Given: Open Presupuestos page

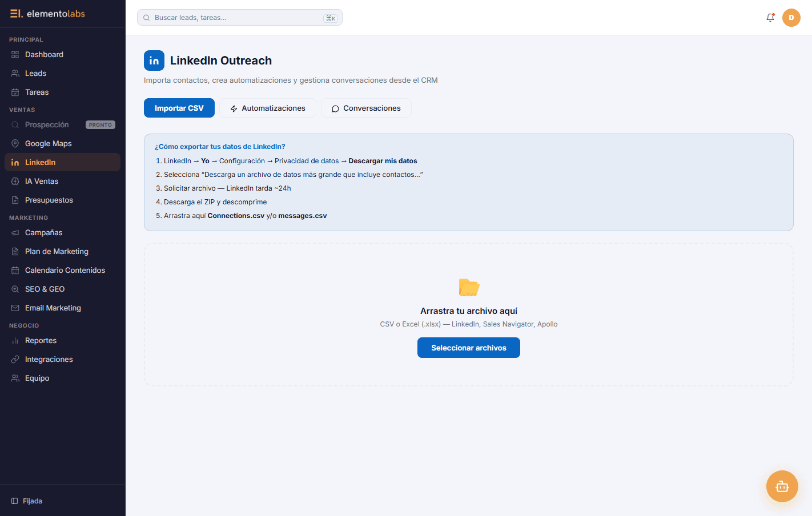Looking at the screenshot, I should [x=63, y=200].
